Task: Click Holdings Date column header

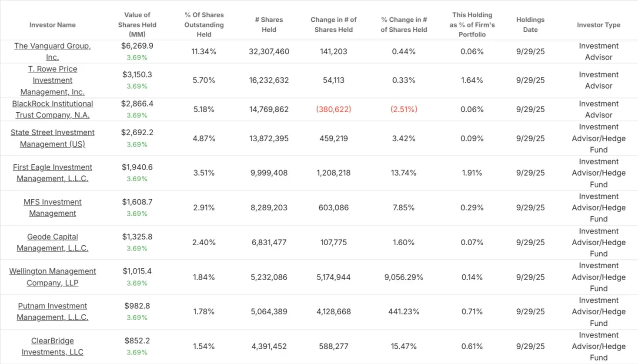Action: (530, 25)
